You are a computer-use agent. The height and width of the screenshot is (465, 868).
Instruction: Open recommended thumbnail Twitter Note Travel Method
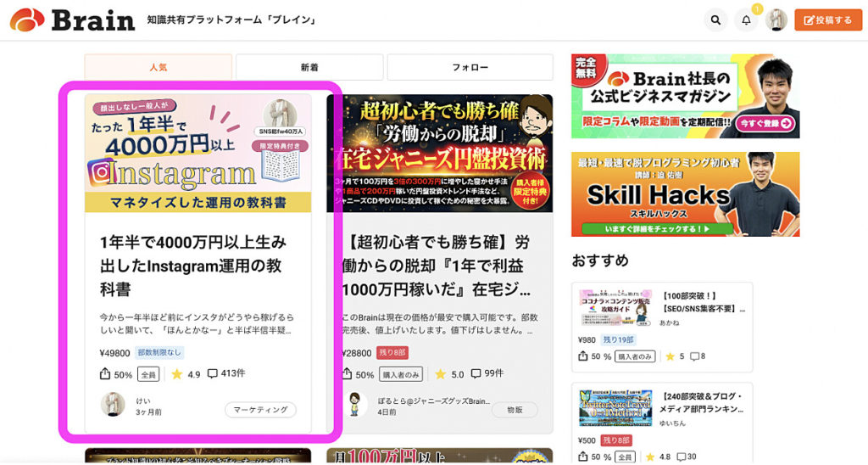point(615,407)
